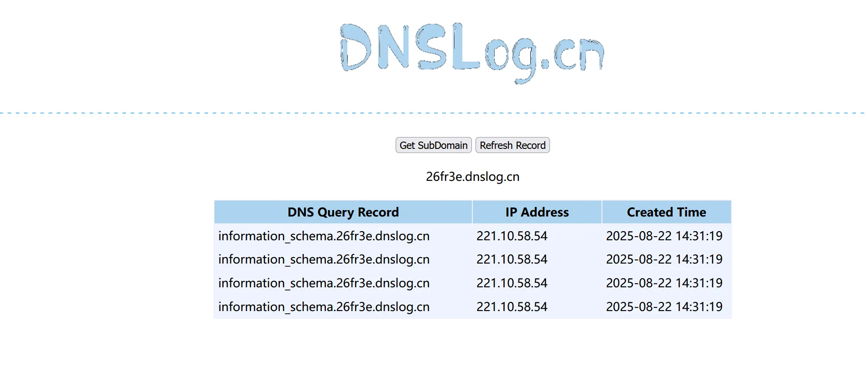This screenshot has height=375, width=868.
Task: Click the DNSLog.cn logo
Action: [472, 53]
